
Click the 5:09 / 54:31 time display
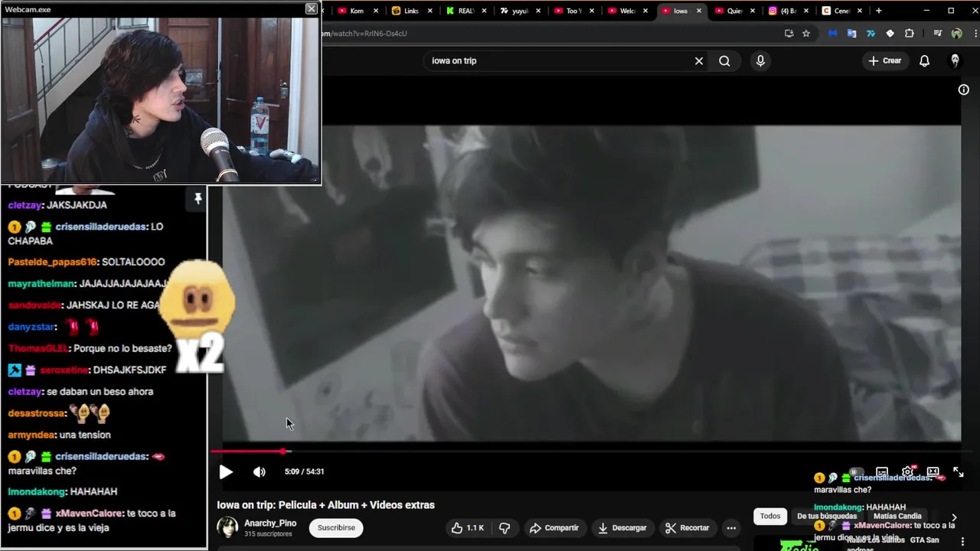(x=304, y=471)
